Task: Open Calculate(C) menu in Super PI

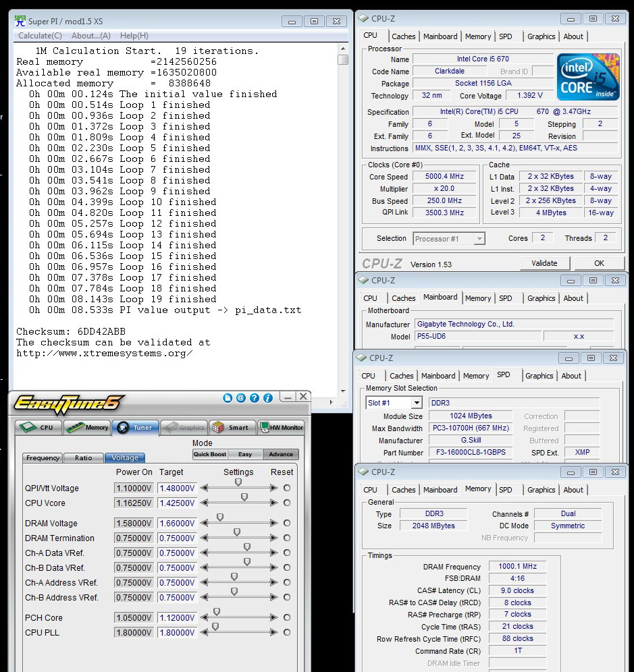Action: coord(40,36)
